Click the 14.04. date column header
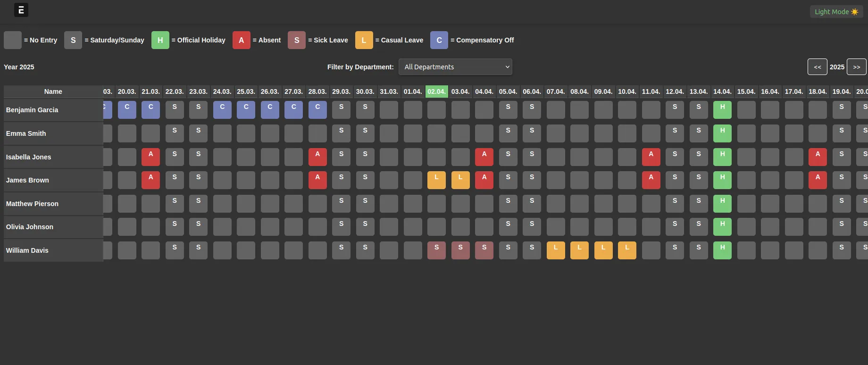Viewport: 868px width, 365px height. tap(722, 91)
